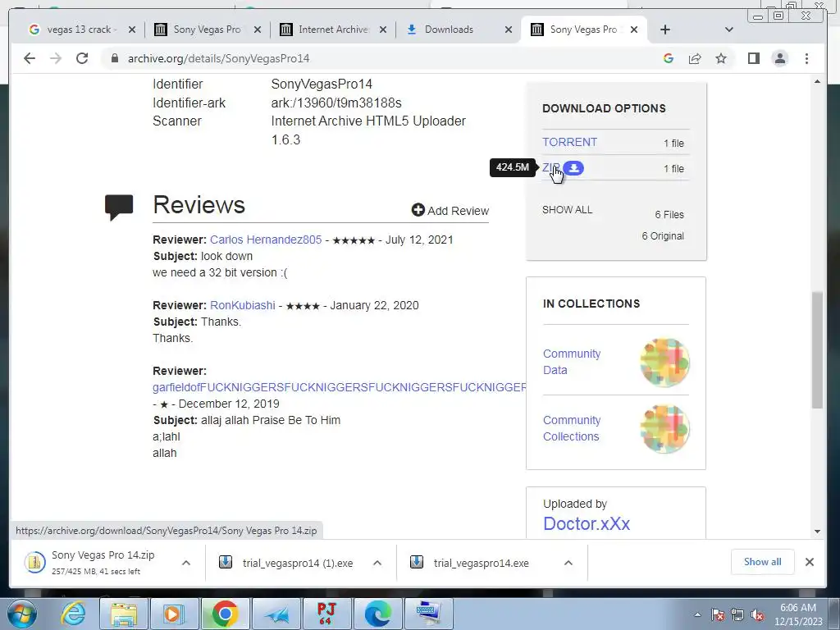This screenshot has width=840, height=630.
Task: Click the Reviews speech bubble icon
Action: [119, 207]
